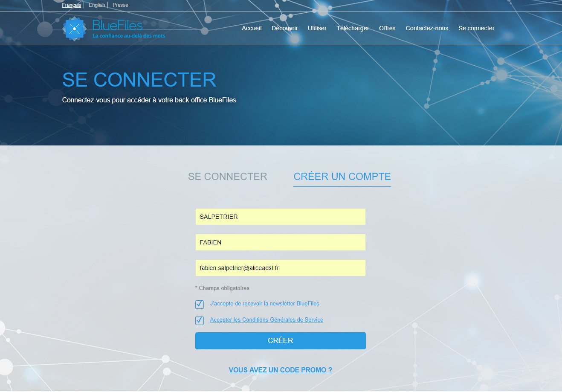Open the Presse page link
The image size is (562, 392).
tap(120, 5)
